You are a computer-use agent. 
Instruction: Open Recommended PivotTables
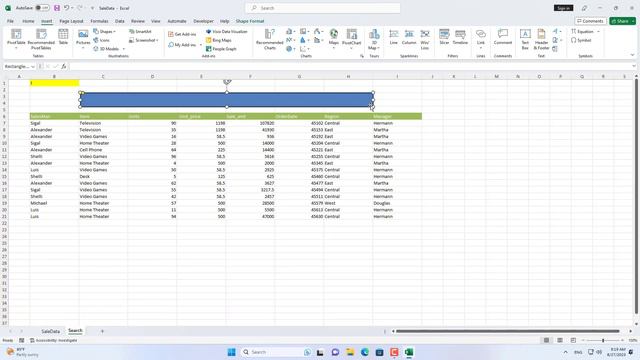pos(41,39)
